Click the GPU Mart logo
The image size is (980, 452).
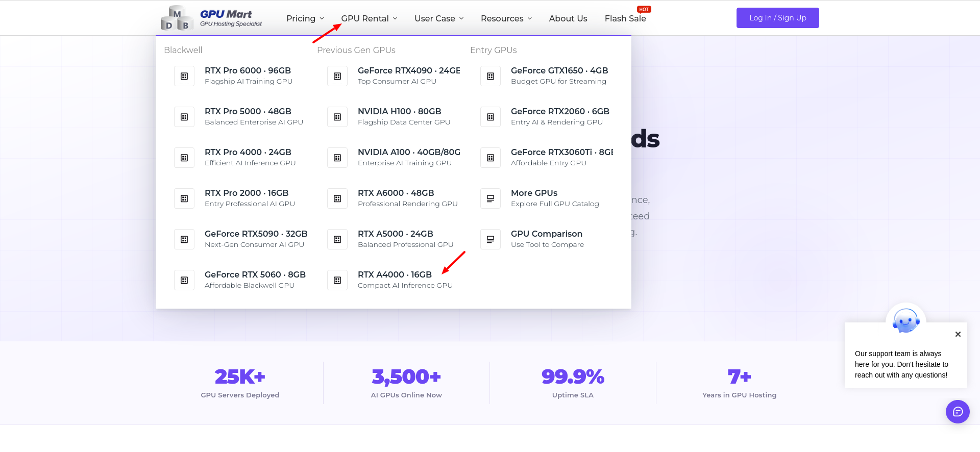[x=211, y=18]
